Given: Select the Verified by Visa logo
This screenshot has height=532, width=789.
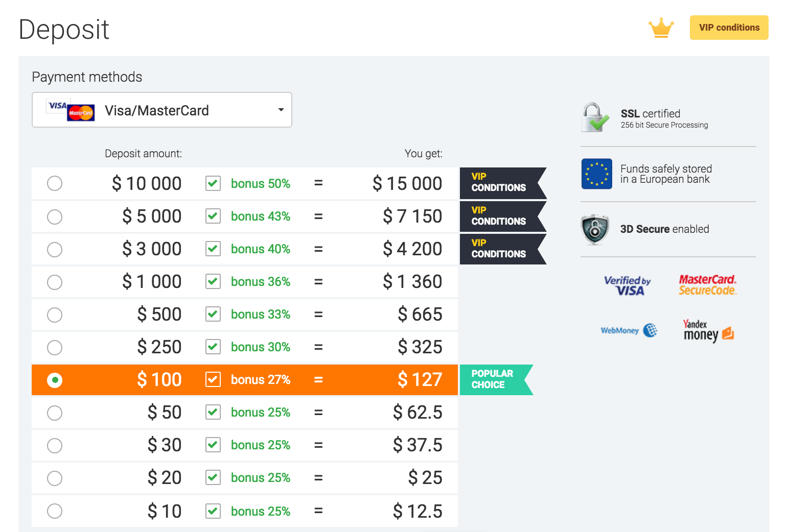Looking at the screenshot, I should click(628, 285).
